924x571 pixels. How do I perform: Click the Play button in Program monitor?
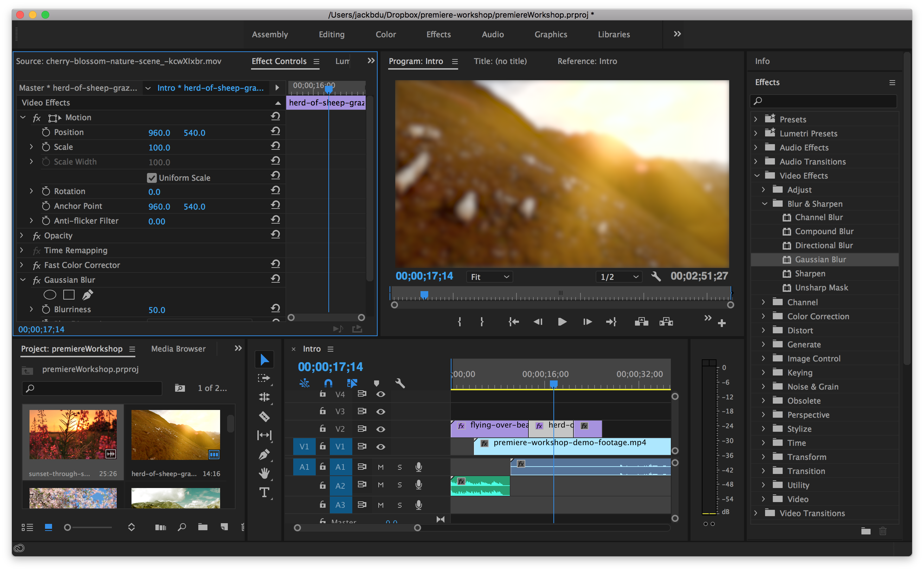click(562, 322)
